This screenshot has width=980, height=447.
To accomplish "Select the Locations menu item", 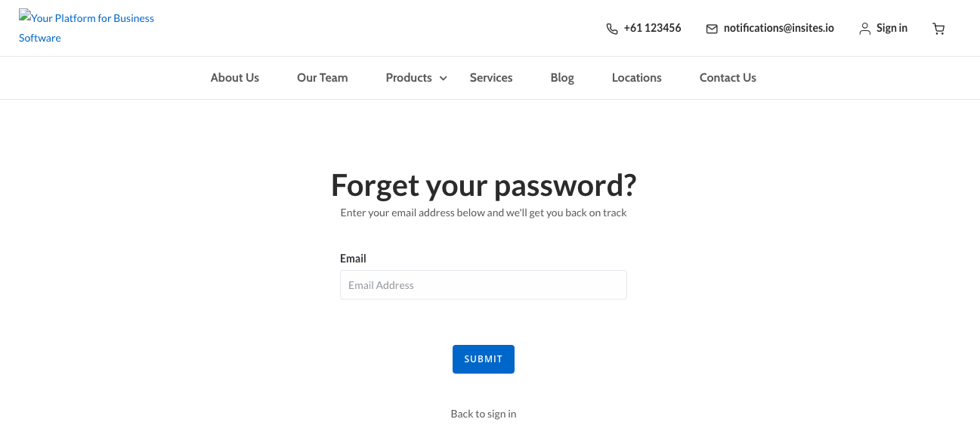I will point(637,78).
